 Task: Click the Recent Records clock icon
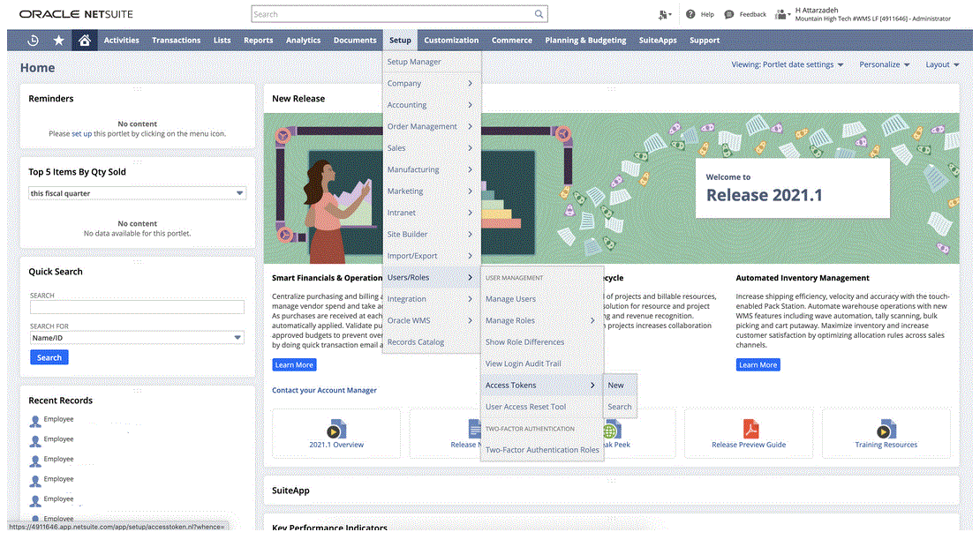tap(34, 41)
